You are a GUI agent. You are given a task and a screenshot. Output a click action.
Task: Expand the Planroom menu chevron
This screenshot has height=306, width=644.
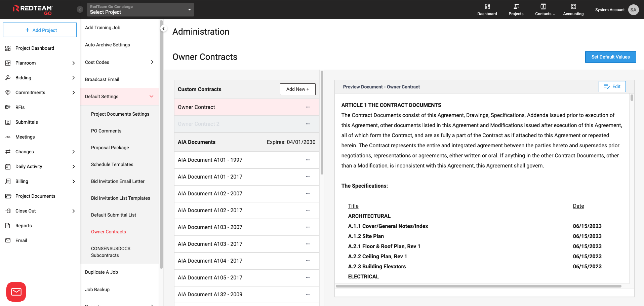74,63
